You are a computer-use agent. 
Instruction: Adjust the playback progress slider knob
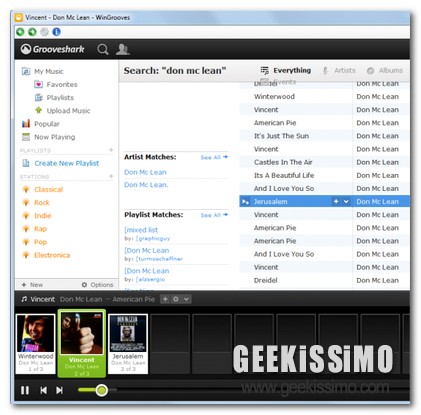(101, 390)
